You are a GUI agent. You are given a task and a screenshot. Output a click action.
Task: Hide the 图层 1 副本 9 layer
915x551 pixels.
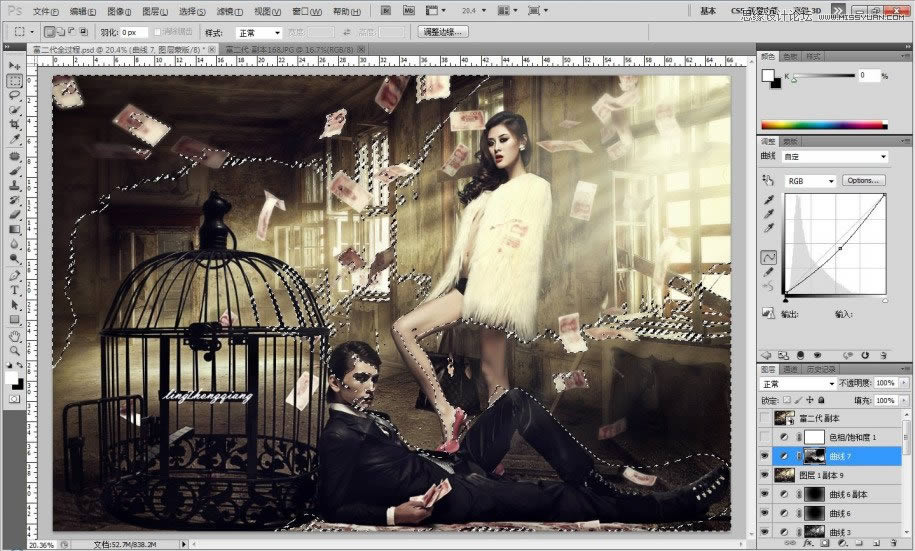point(767,475)
